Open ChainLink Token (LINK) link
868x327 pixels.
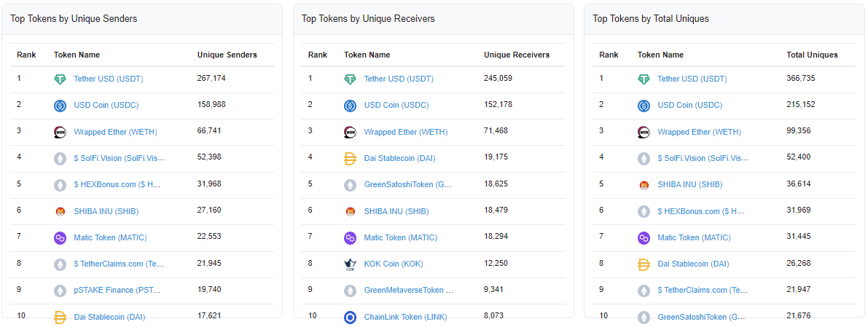click(x=406, y=318)
